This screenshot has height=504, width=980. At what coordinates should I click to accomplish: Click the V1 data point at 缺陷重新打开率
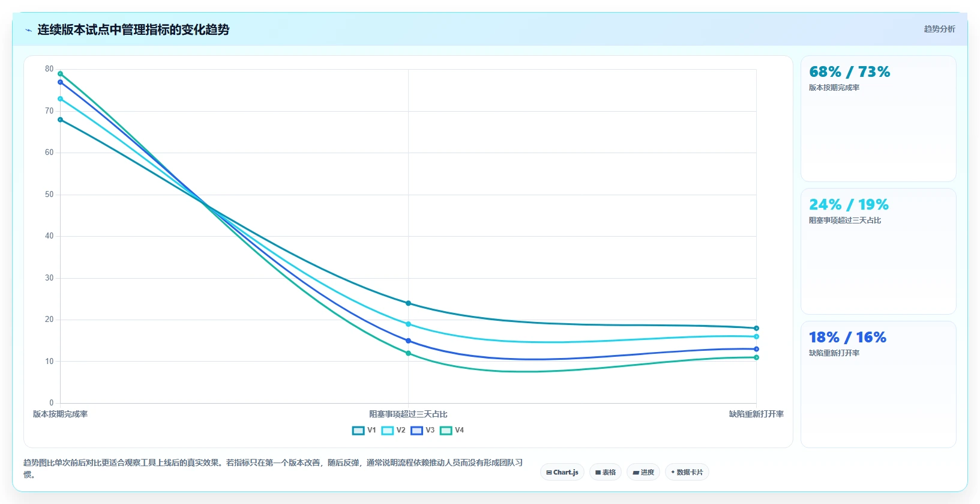(x=756, y=328)
